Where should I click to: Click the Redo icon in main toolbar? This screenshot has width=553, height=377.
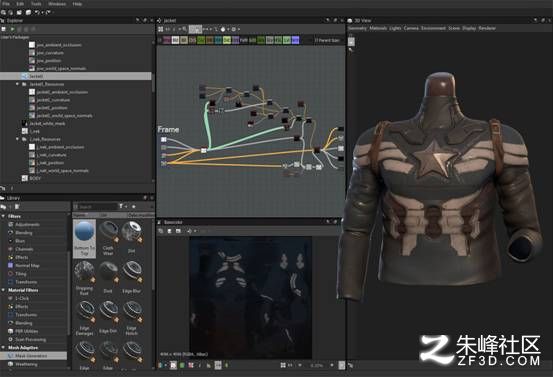click(48, 12)
